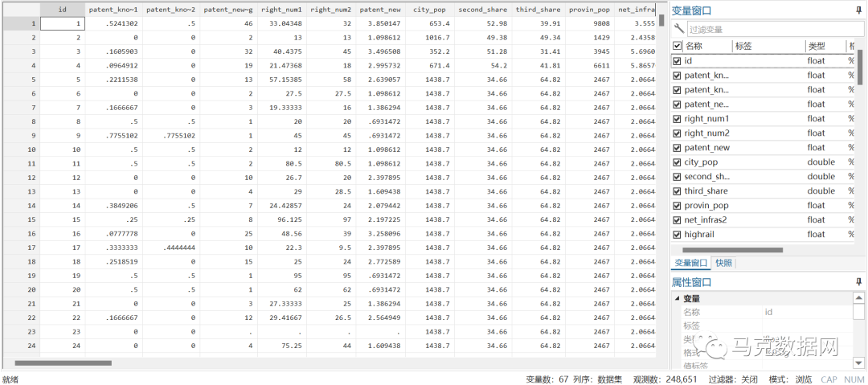Select cell with value 3.850147
This screenshot has height=385, width=868.
coord(382,23)
